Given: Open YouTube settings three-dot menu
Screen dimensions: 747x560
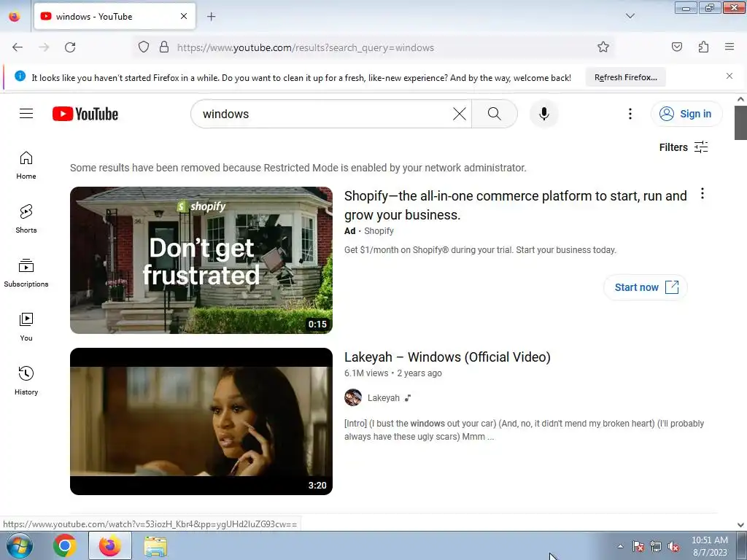Looking at the screenshot, I should tap(630, 114).
